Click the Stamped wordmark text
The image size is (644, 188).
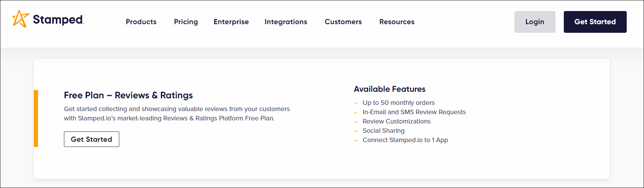pos(58,20)
